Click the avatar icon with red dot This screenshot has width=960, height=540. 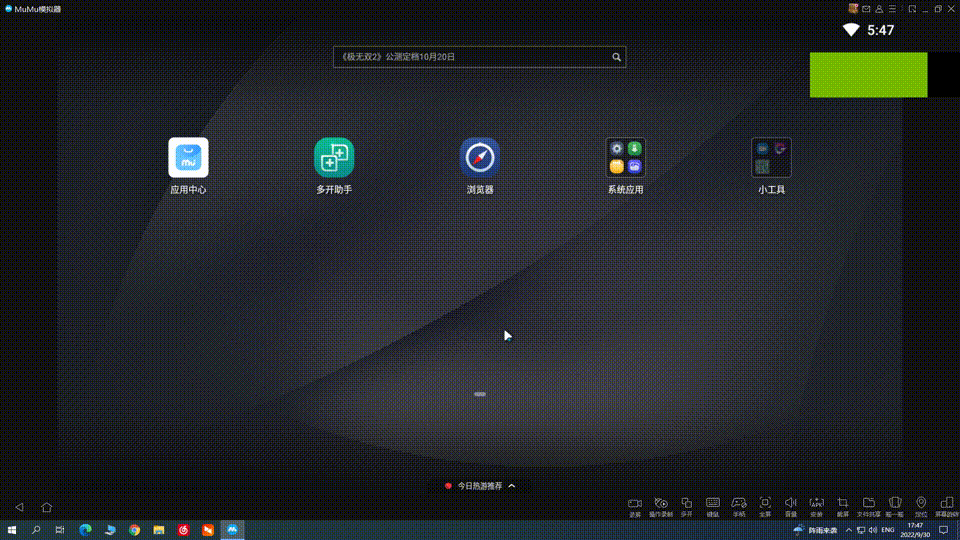click(853, 8)
